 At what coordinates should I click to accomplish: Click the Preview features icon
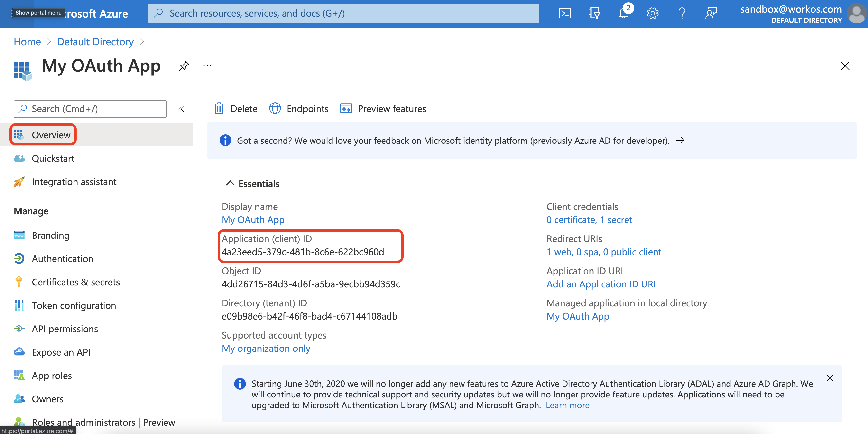click(x=346, y=109)
